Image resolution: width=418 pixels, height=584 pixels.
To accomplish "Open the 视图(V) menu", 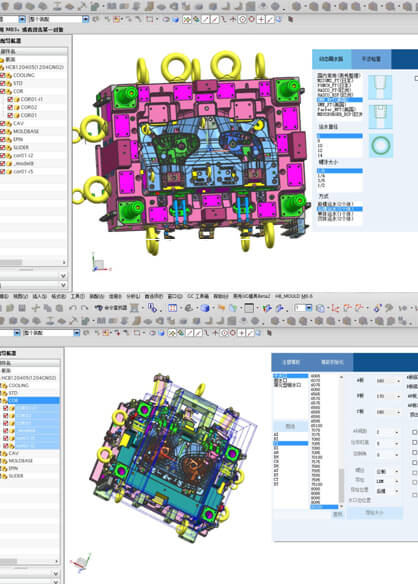I will tap(20, 296).
